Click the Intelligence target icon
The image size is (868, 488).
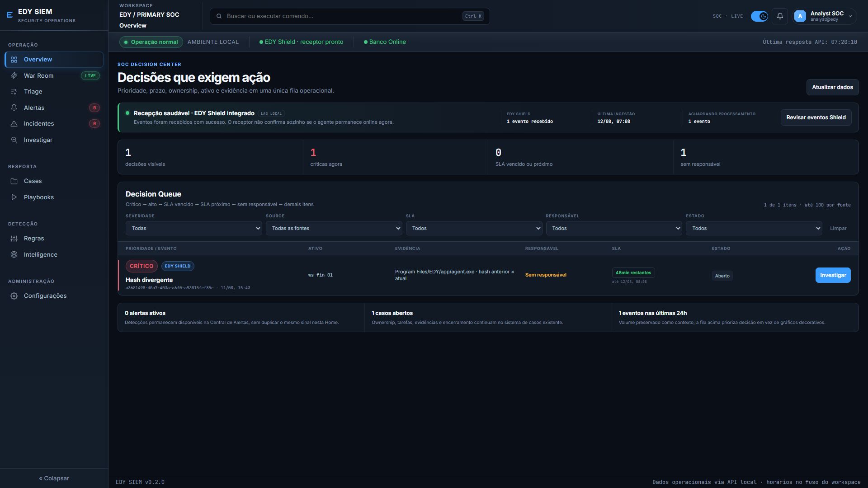tap(14, 255)
